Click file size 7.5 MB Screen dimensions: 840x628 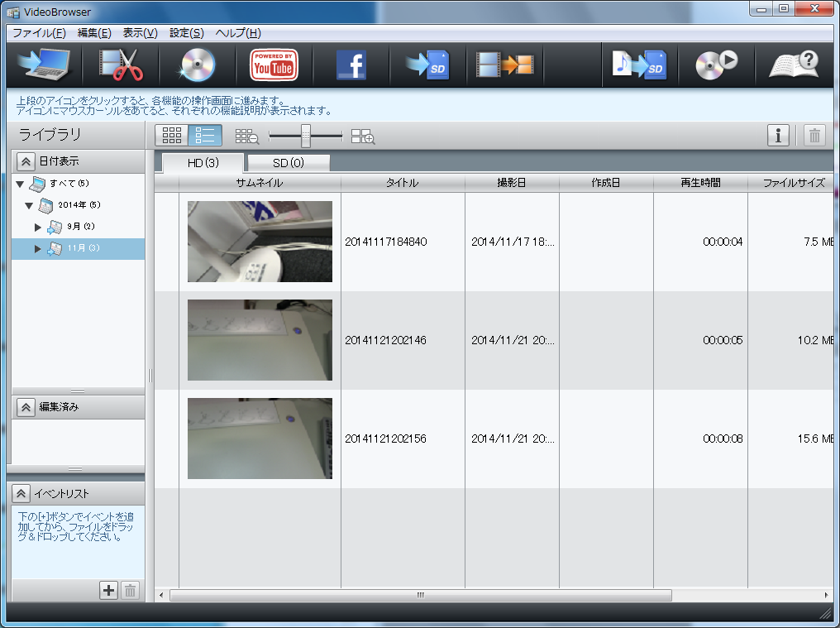[x=819, y=242]
